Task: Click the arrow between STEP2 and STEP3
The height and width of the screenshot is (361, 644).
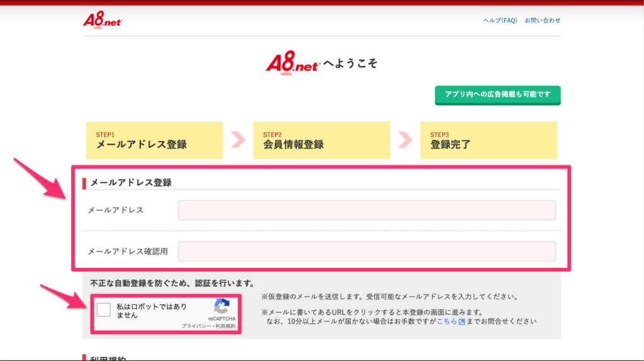Action: point(405,140)
